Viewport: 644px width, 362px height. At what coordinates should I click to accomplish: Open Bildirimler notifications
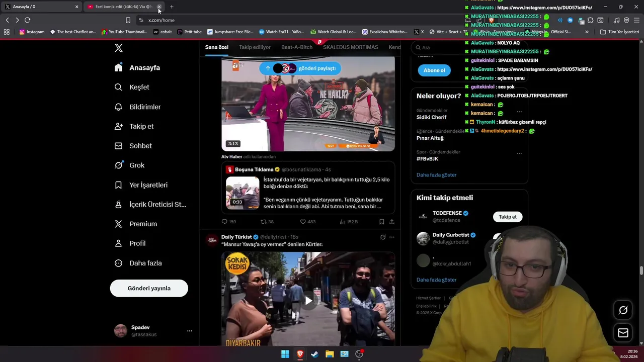[138, 107]
